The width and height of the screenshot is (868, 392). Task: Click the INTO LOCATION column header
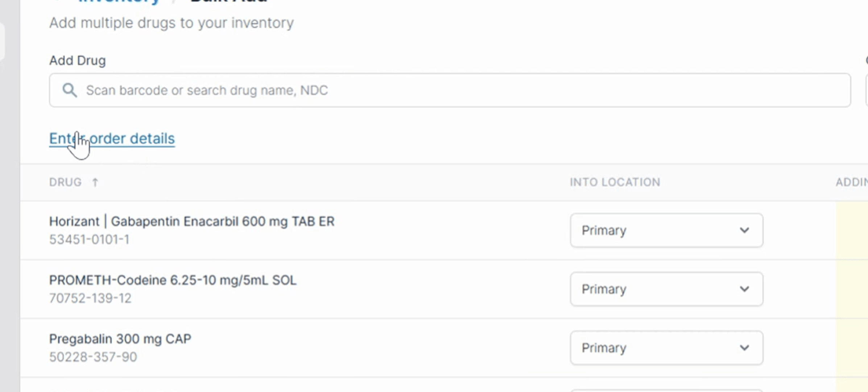[615, 182]
